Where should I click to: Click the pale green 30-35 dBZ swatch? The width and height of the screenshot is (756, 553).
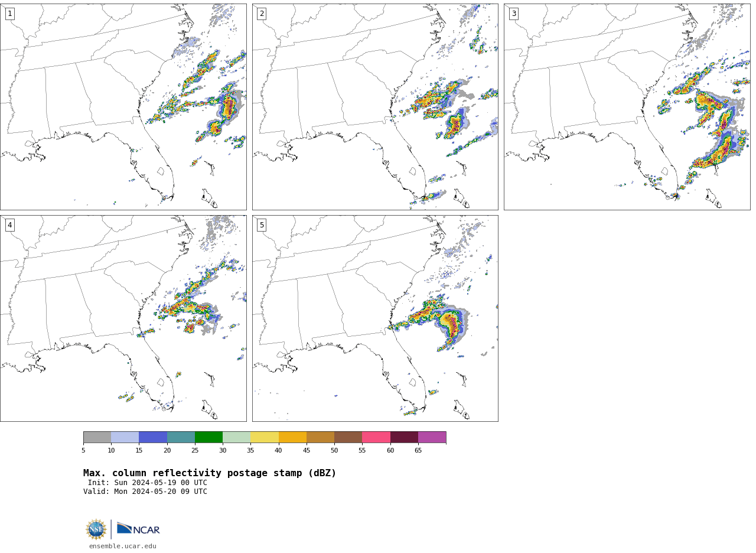236,437
